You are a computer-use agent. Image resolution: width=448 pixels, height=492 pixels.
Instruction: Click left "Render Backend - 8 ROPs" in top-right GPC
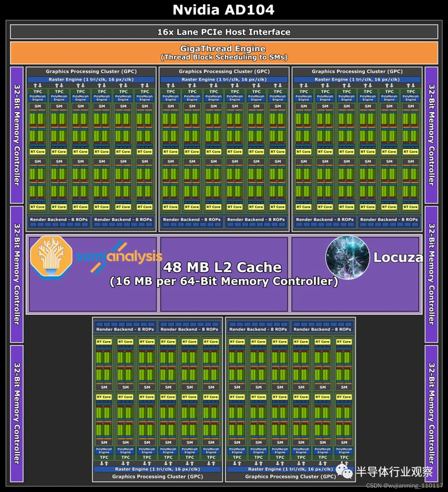coord(325,222)
